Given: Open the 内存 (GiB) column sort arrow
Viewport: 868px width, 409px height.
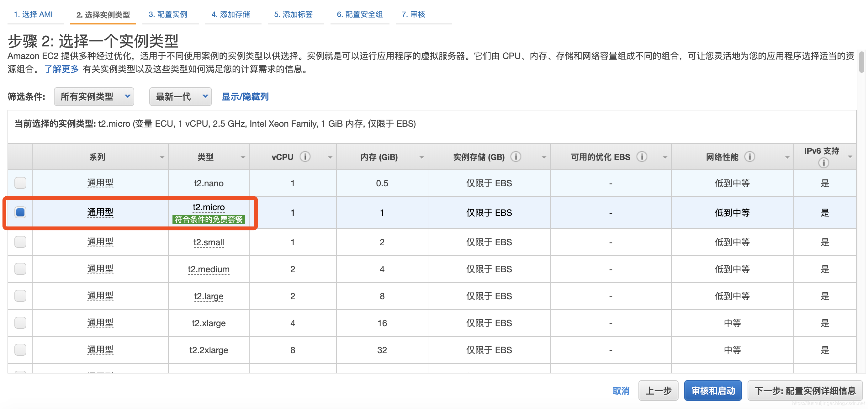Looking at the screenshot, I should tap(421, 157).
